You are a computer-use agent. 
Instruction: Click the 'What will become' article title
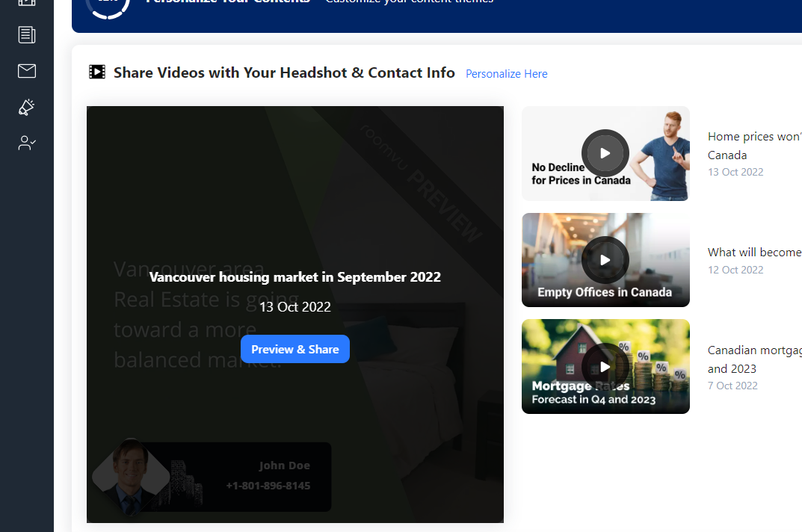[753, 252]
